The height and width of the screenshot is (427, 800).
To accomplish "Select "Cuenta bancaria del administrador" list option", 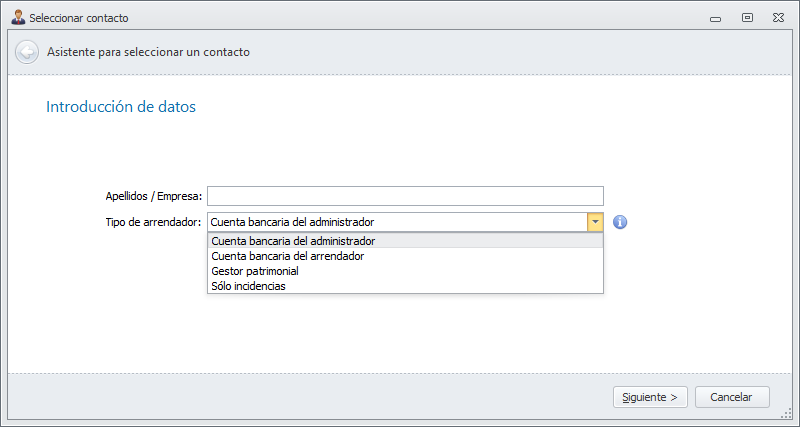I will pyautogui.click(x=294, y=241).
